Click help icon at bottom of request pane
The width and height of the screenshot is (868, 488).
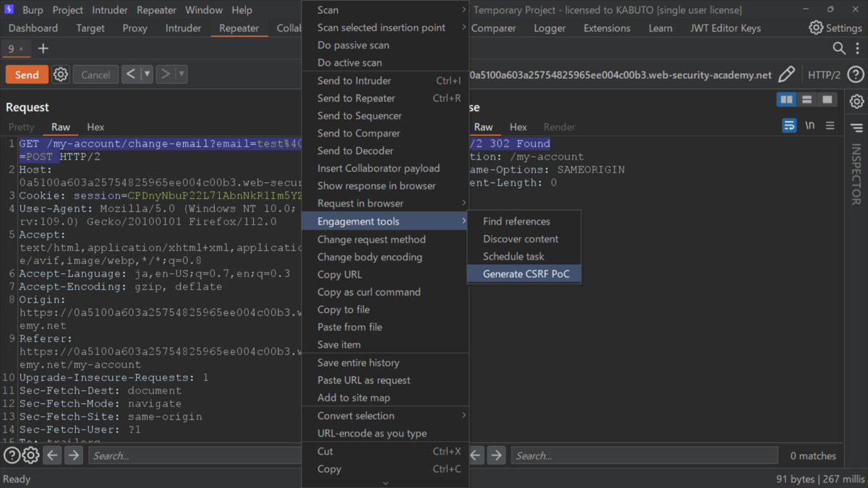coord(12,455)
